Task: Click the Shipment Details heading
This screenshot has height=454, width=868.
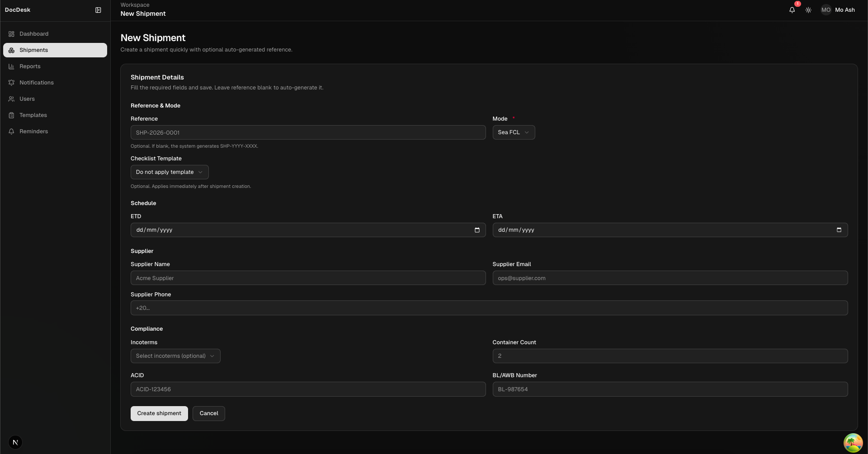Action: click(x=157, y=77)
